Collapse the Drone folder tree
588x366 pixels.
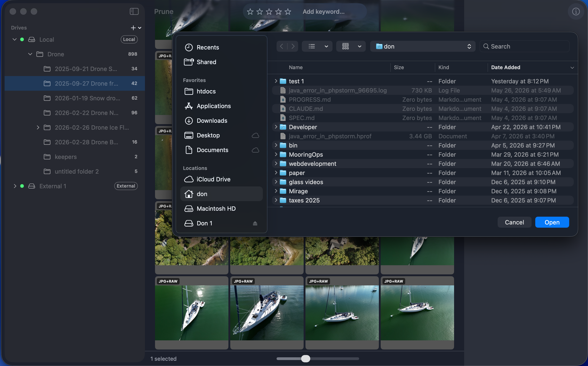(30, 54)
